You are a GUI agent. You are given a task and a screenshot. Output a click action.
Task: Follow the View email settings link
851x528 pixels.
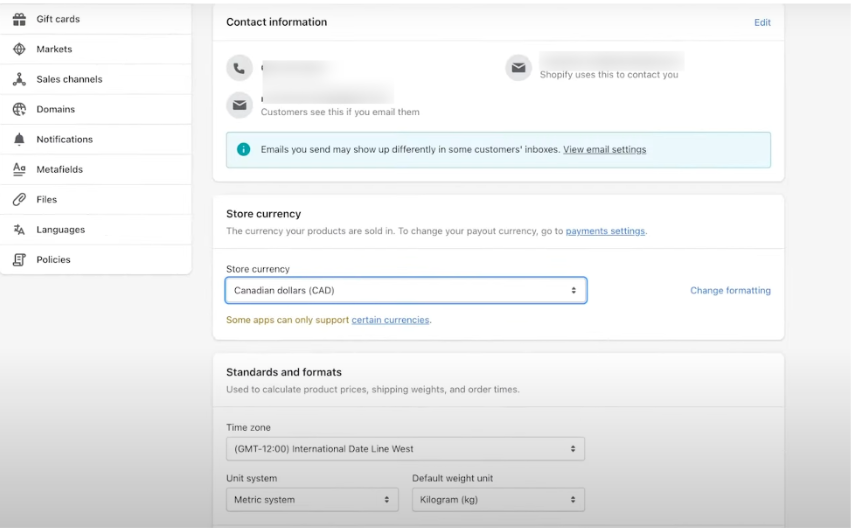[x=605, y=149]
